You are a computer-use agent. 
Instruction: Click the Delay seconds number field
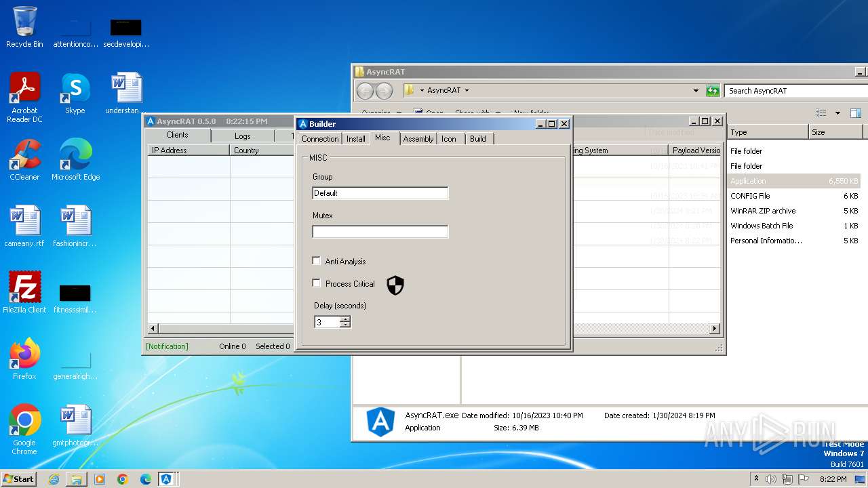click(327, 322)
